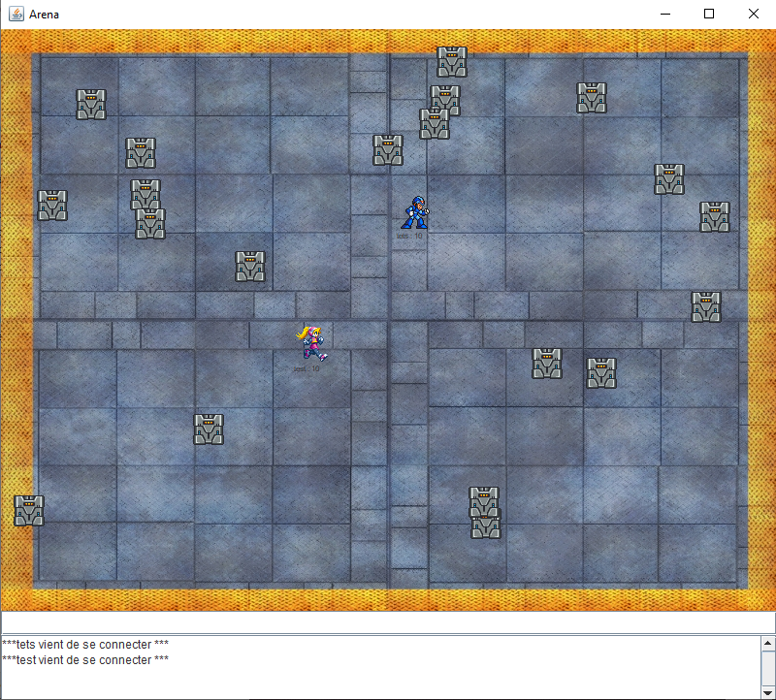This screenshot has height=700, width=776.
Task: Focus the chat message input field
Action: (388, 622)
